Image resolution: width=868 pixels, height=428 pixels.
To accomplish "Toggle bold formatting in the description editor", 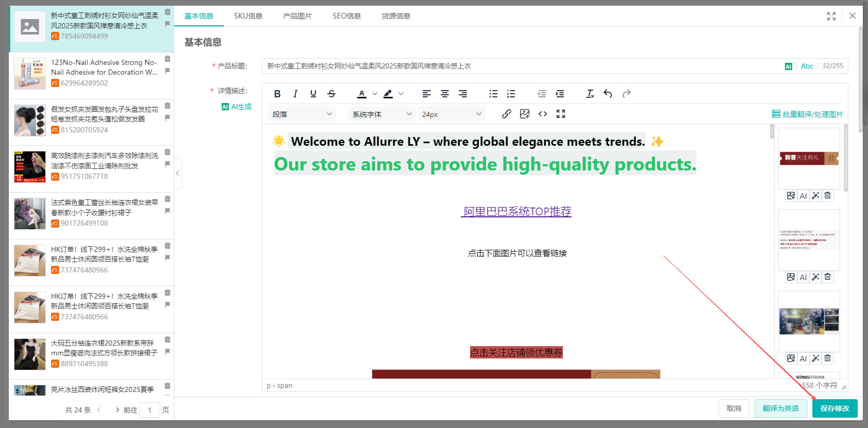I will pyautogui.click(x=277, y=94).
